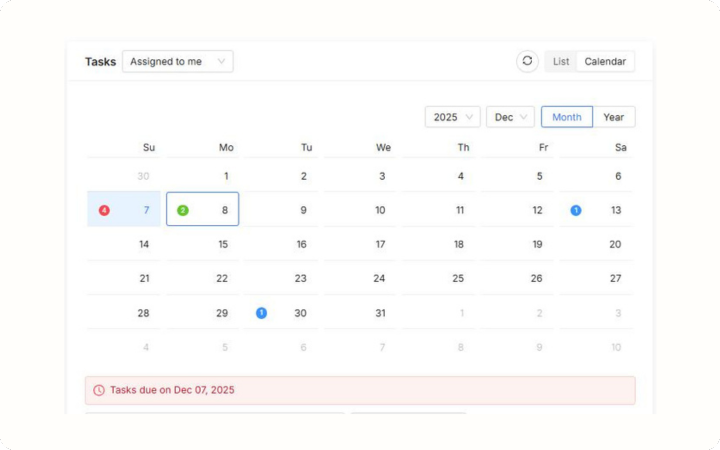Viewport: 720px width, 450px height.
Task: Open the 2025 year dropdown
Action: (452, 117)
